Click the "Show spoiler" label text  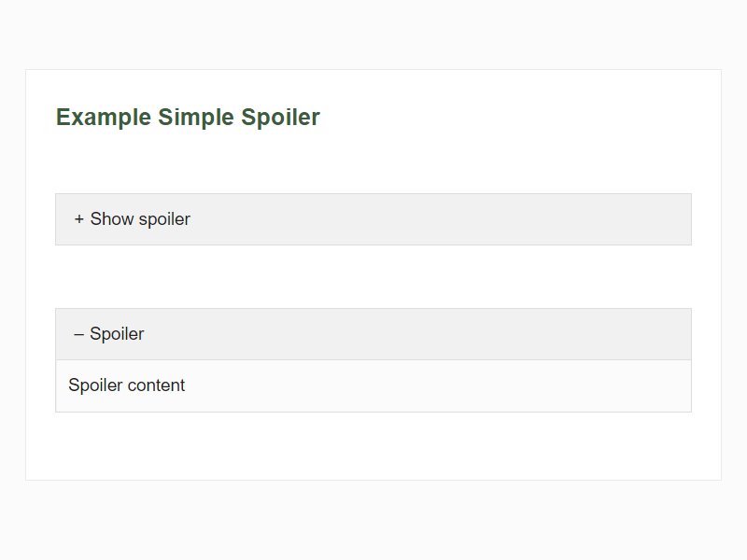point(140,219)
